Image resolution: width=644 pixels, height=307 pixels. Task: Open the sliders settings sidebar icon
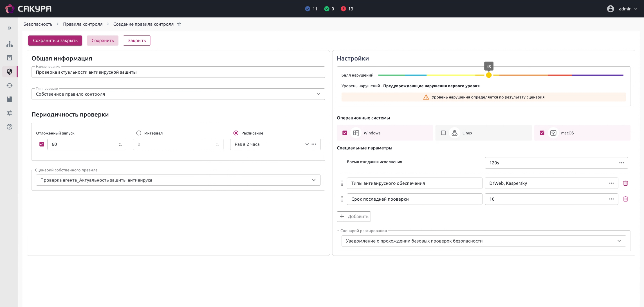[x=10, y=113]
